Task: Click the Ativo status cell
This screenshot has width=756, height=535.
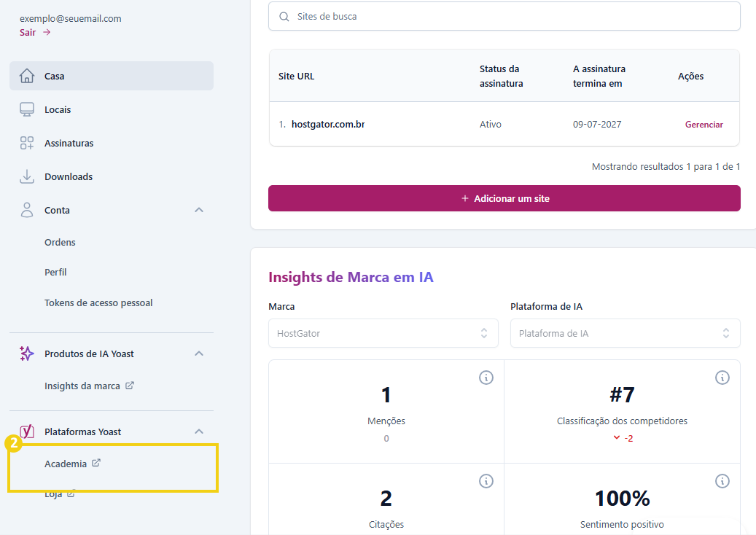Action: point(491,125)
